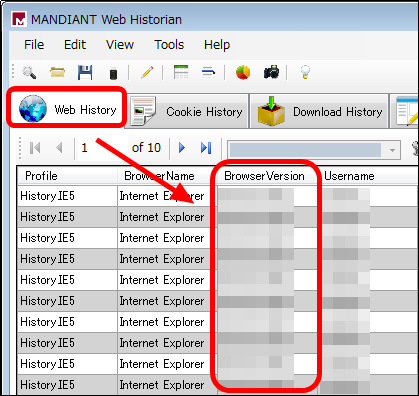The image size is (419, 396).
Task: Open the Help menu
Action: tap(217, 45)
